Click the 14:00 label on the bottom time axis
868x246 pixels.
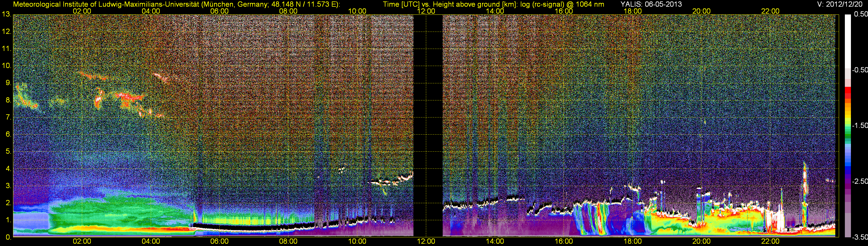coord(495,242)
